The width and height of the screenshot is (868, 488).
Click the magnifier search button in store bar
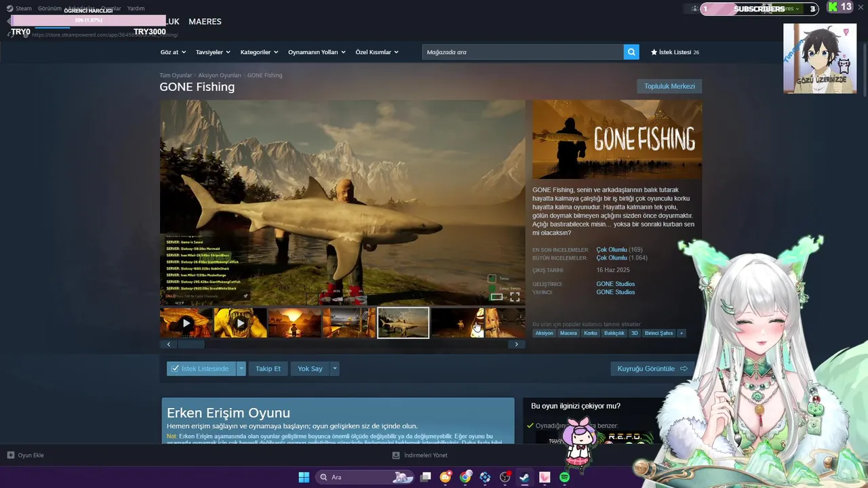(x=631, y=52)
